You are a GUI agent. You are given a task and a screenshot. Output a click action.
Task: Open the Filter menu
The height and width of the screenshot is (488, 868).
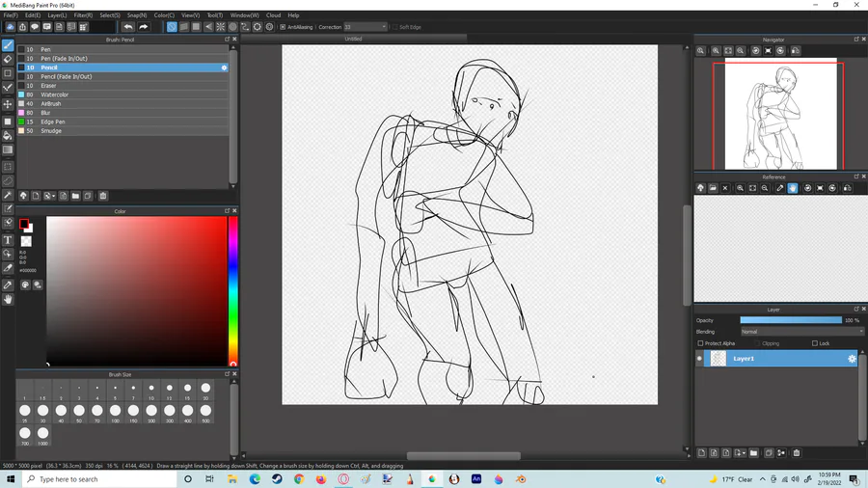pos(83,15)
